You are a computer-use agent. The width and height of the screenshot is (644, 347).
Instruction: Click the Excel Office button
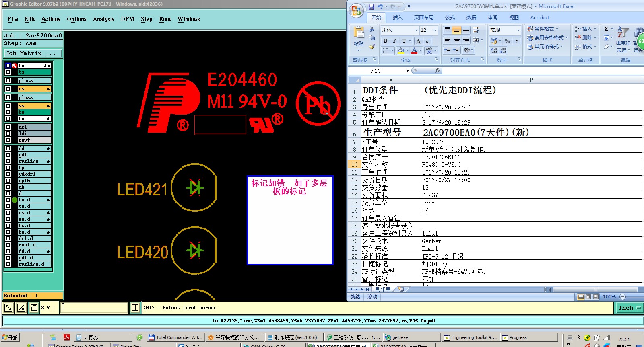356,11
